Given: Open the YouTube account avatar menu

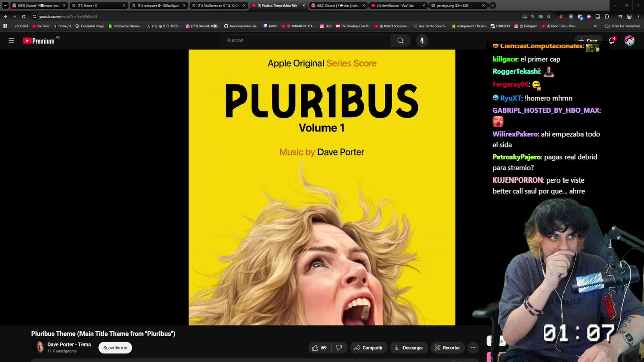Looking at the screenshot, I should (x=629, y=41).
